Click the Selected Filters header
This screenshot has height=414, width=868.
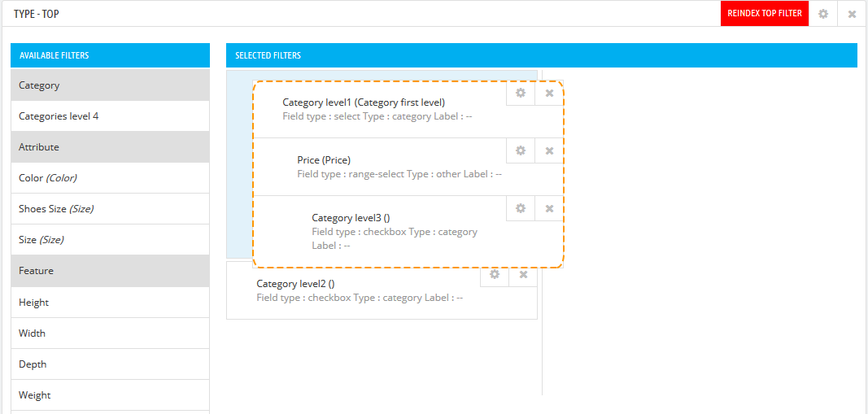pos(542,55)
